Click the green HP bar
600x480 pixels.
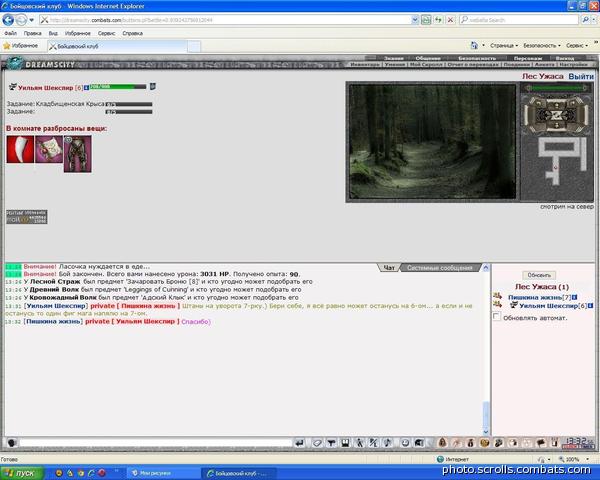click(x=118, y=87)
